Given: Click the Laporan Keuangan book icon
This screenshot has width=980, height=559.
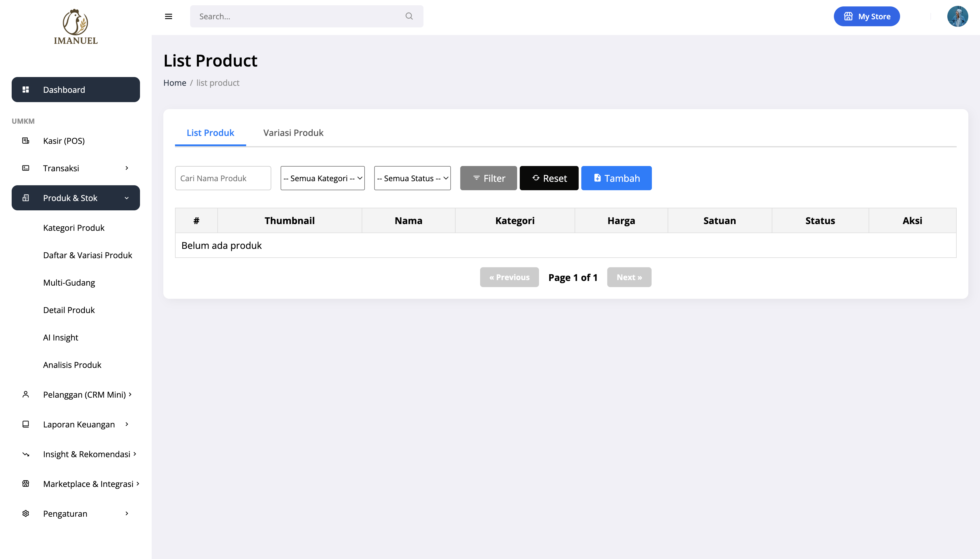Looking at the screenshot, I should point(26,424).
